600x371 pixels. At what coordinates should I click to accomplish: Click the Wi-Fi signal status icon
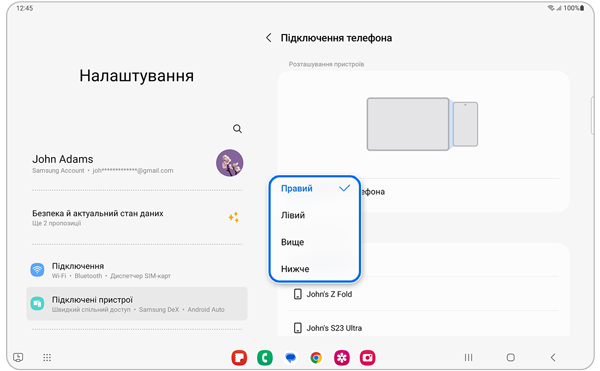tap(551, 8)
